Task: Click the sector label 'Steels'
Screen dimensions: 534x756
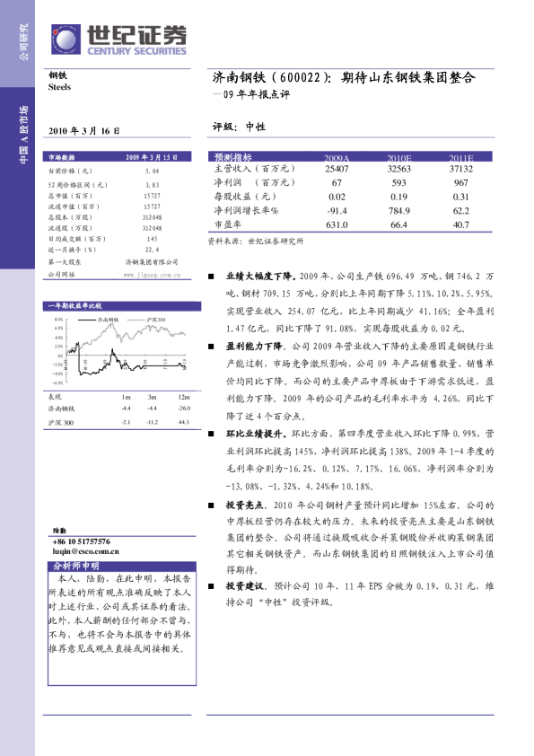Action: pyautogui.click(x=59, y=87)
